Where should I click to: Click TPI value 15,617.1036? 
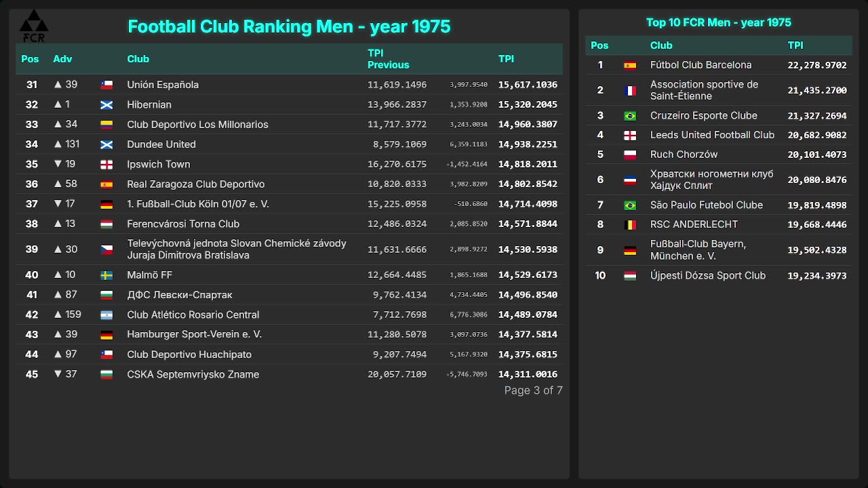click(528, 85)
